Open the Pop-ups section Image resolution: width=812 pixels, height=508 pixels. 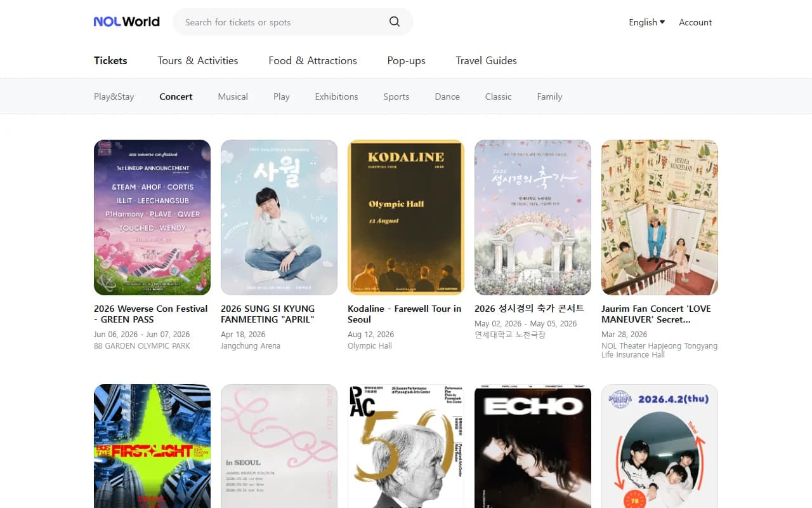pyautogui.click(x=406, y=60)
